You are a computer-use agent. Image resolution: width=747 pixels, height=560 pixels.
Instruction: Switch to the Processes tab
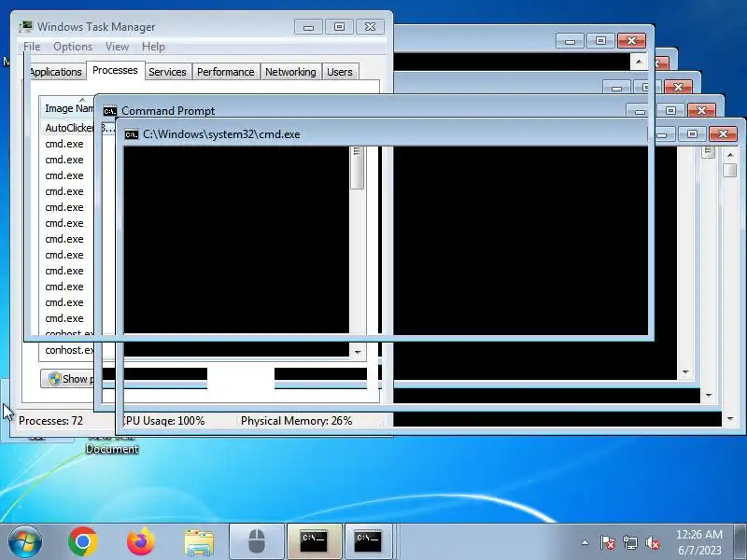[115, 71]
